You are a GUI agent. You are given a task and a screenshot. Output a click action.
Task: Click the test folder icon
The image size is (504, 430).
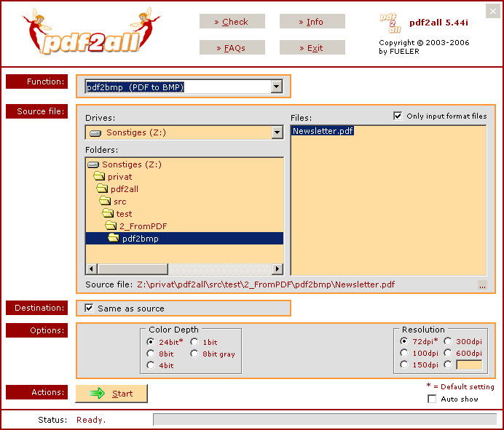pyautogui.click(x=108, y=213)
